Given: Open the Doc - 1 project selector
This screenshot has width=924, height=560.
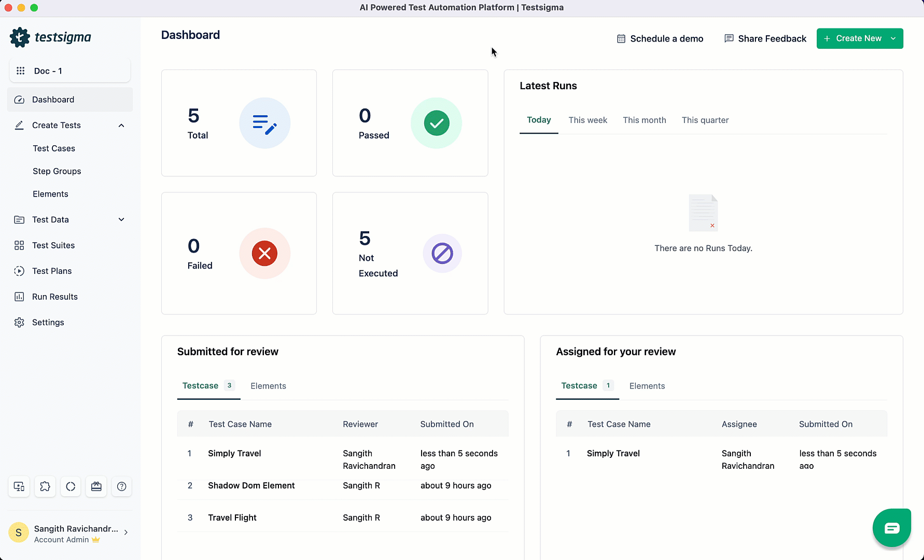Looking at the screenshot, I should coord(70,71).
